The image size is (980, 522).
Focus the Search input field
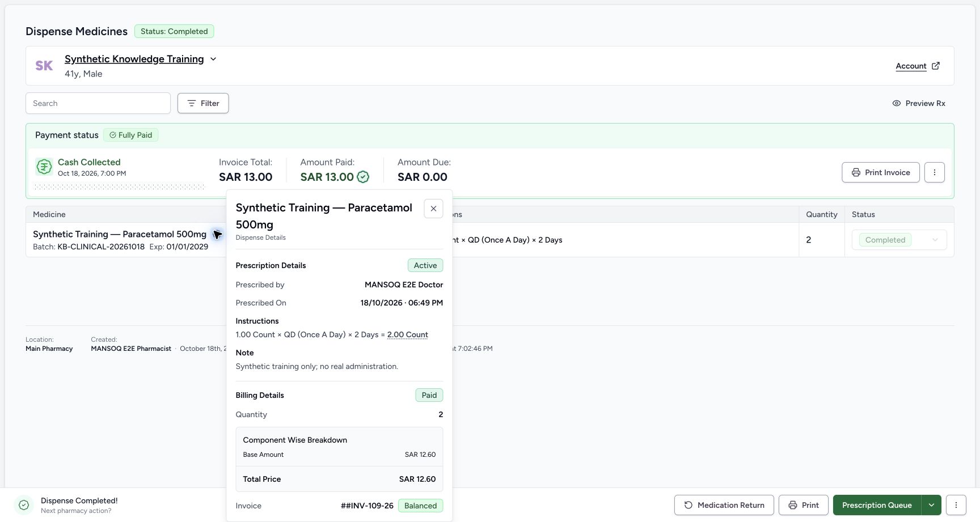point(98,103)
